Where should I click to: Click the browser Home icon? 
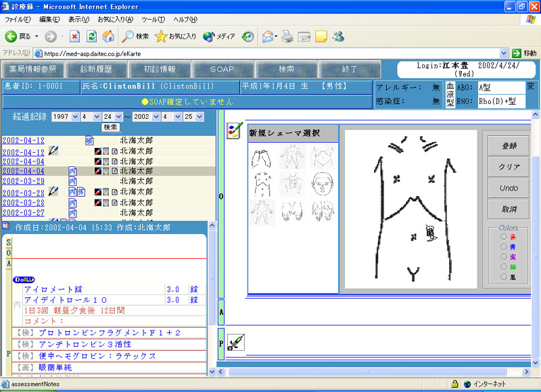coord(108,36)
